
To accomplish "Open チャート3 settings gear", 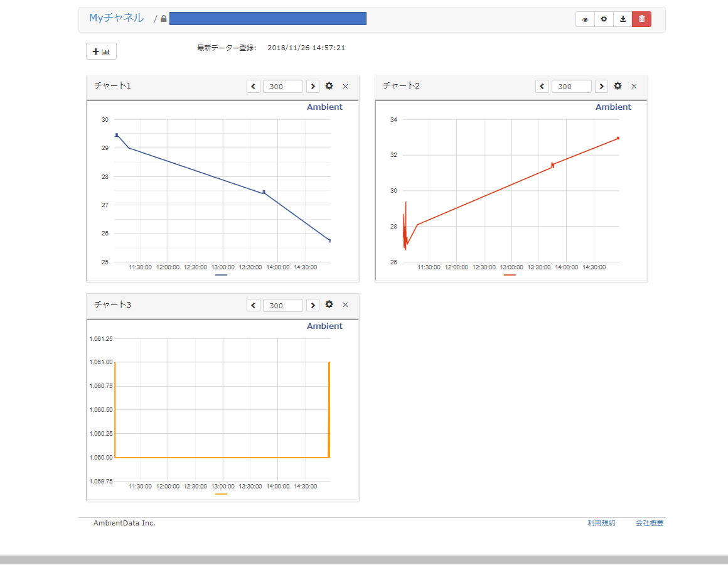I will (x=329, y=304).
